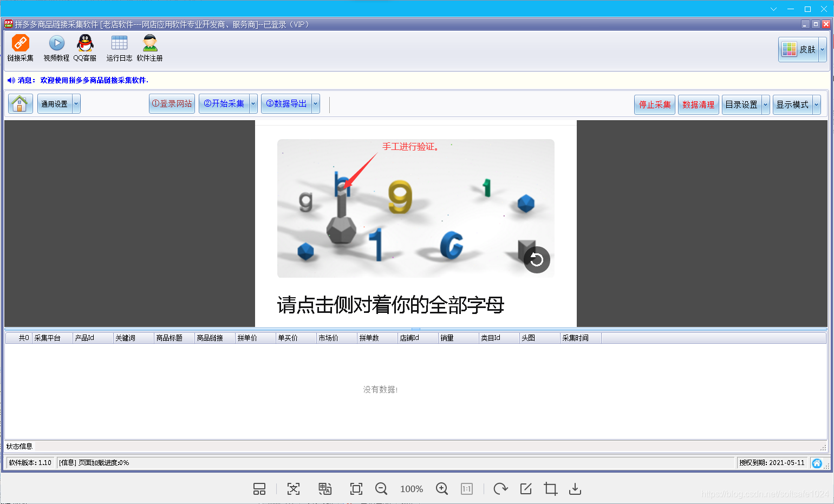This screenshot has height=504, width=834.
Task: Click 商品标题 column header
Action: [174, 338]
